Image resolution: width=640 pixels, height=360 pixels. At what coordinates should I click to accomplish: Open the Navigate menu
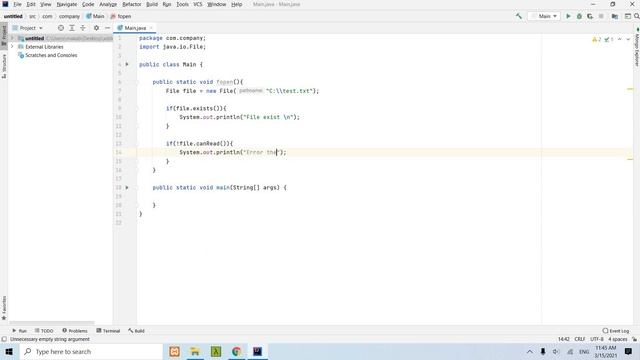point(67,4)
